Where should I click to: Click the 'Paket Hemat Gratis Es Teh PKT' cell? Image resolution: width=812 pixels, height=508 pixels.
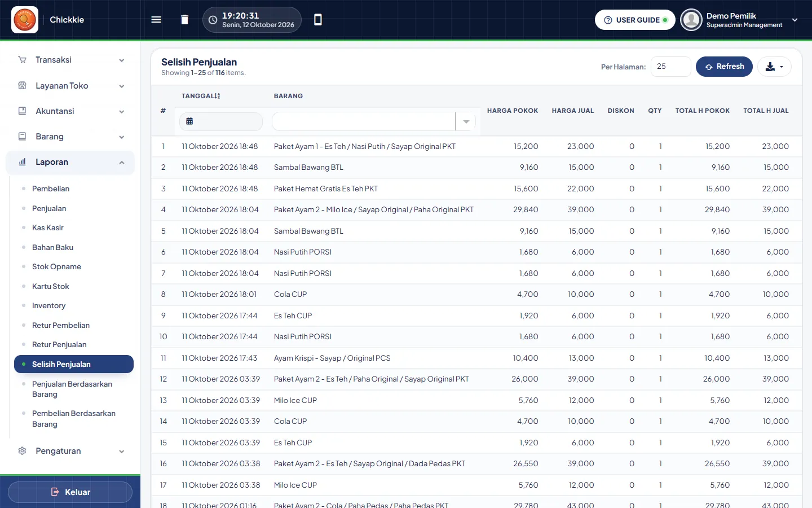click(x=326, y=189)
